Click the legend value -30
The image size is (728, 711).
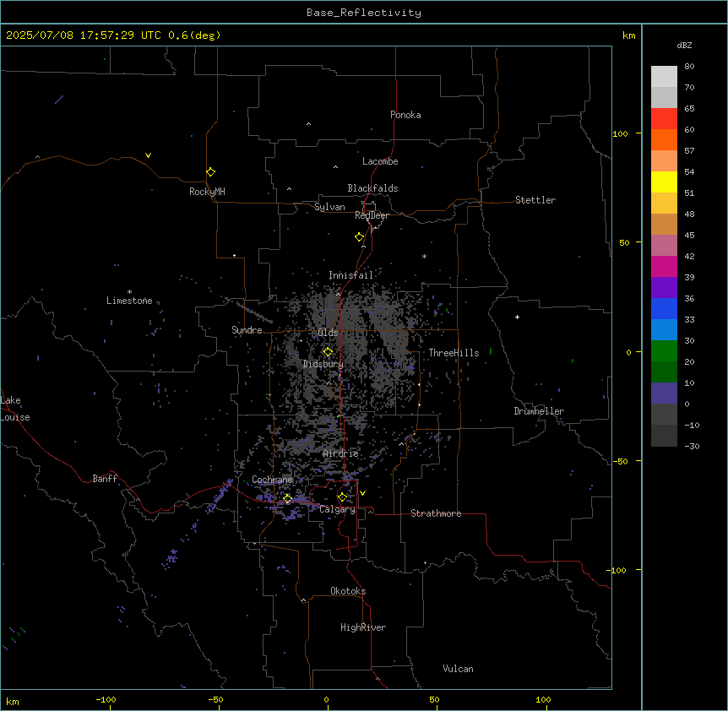[692, 446]
